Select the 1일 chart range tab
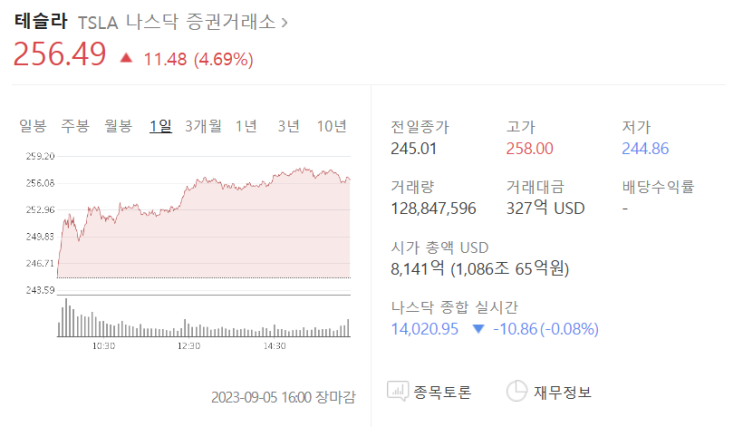This screenshot has height=427, width=743. [160, 125]
